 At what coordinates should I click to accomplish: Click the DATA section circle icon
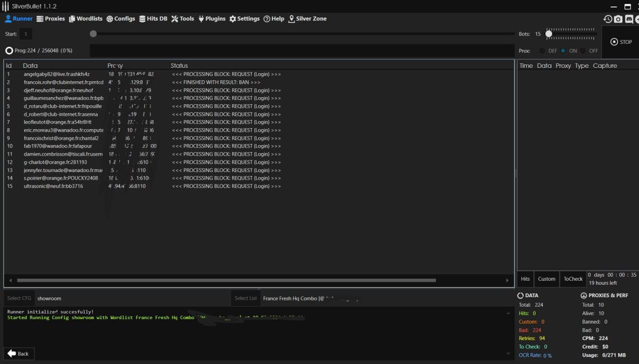(520, 296)
